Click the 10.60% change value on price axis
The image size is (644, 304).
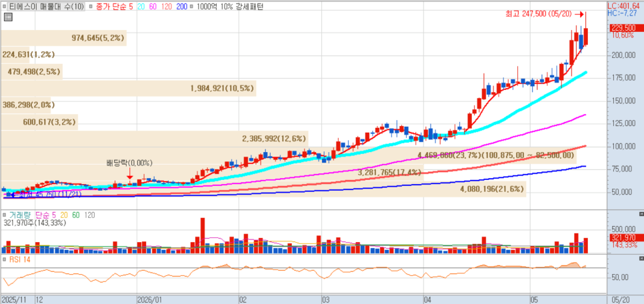coord(623,35)
